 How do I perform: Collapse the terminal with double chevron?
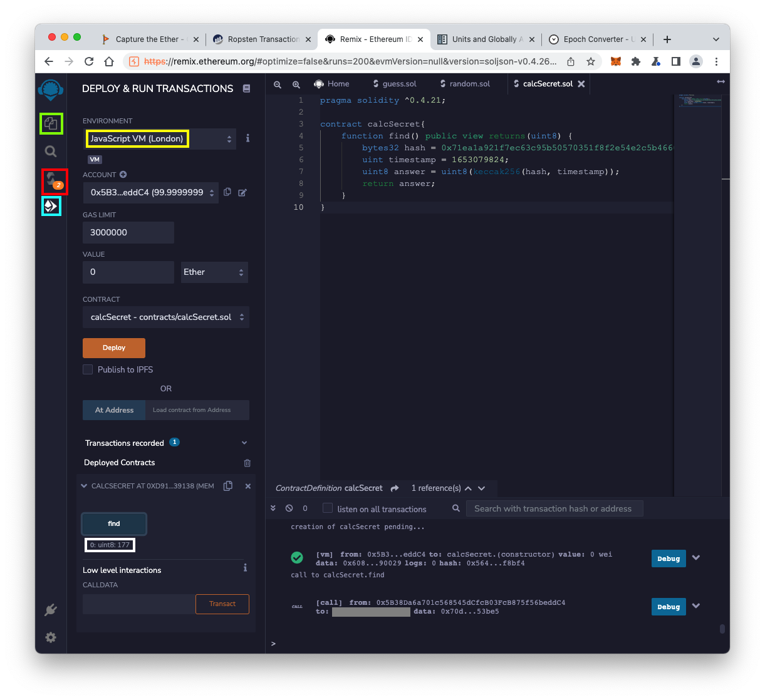click(x=273, y=508)
